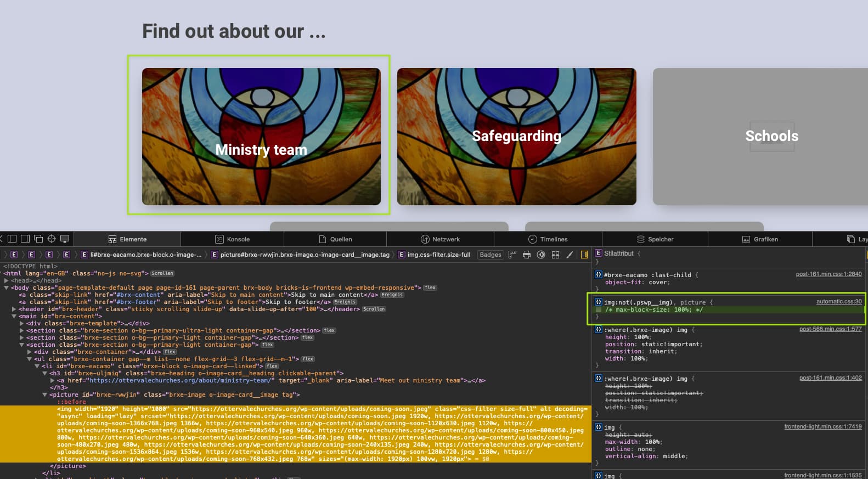Toggle forced appearance circle icon
Screen dimensions: 868x479
(541, 255)
